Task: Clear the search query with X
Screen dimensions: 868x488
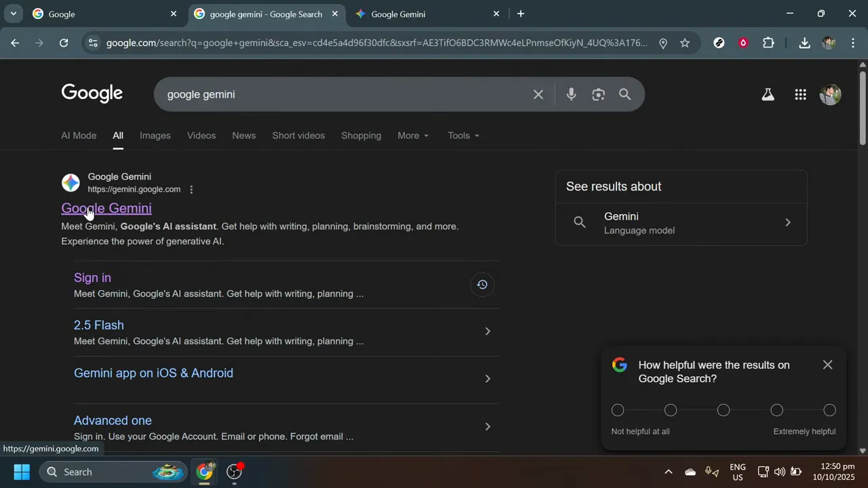Action: click(538, 94)
